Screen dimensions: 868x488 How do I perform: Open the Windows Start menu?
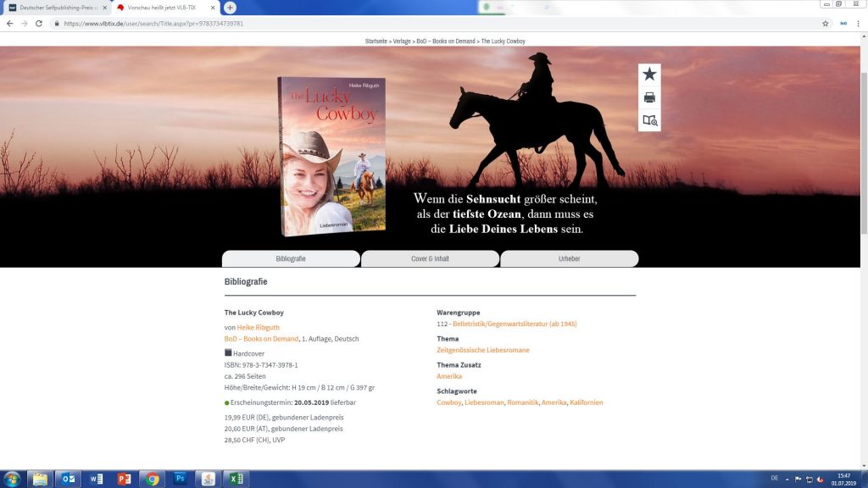(x=12, y=480)
